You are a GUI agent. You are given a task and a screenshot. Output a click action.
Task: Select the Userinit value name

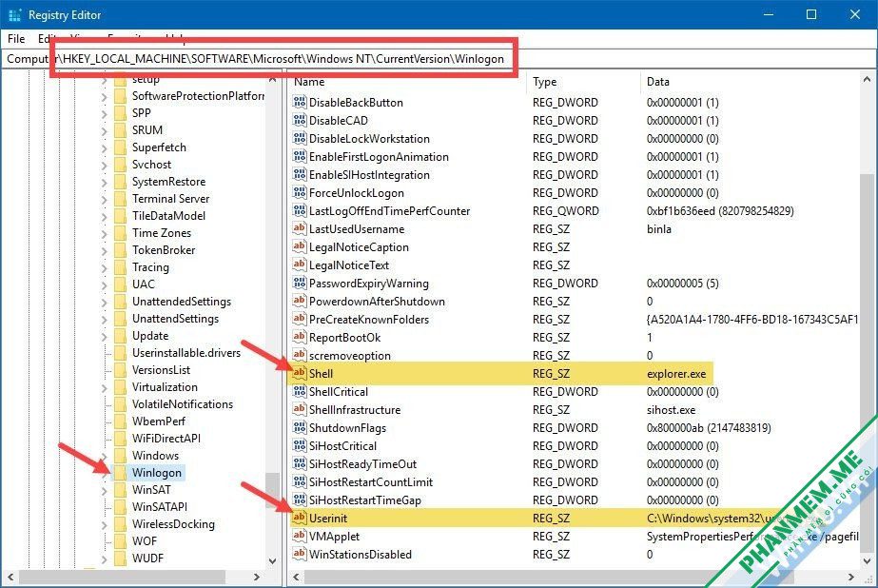tap(328, 518)
